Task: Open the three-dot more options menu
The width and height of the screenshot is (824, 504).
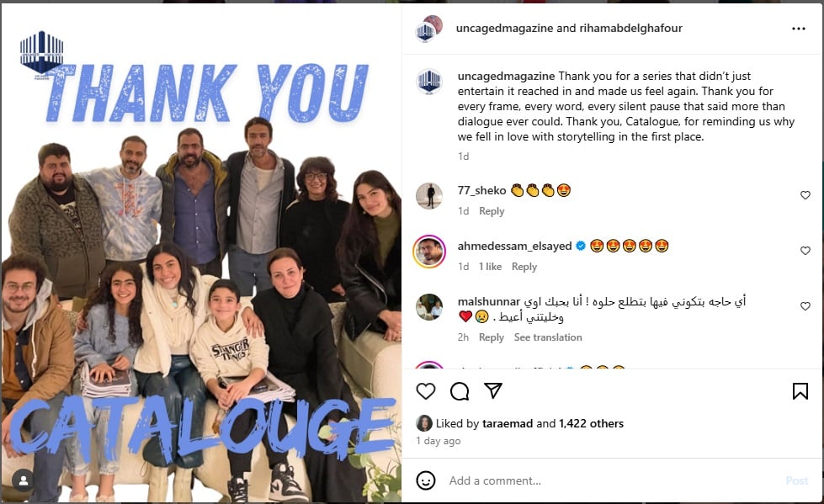Action: pos(798,29)
